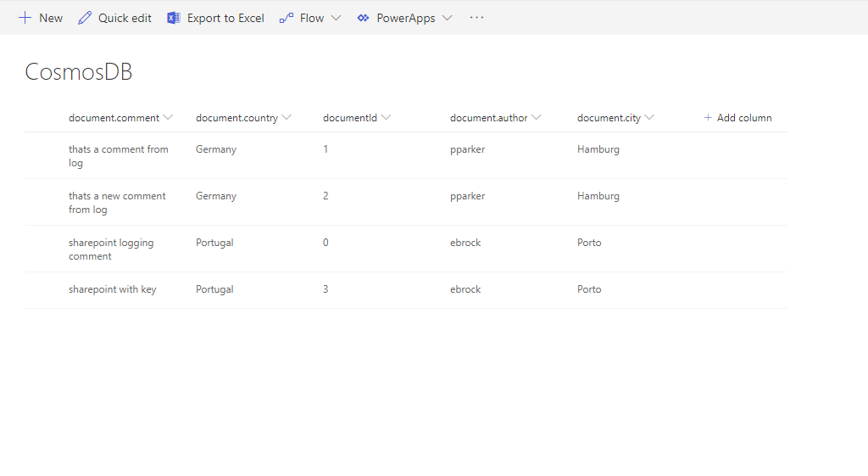Open the document.city column header menu
The height and width of the screenshot is (476, 868).
tap(649, 118)
